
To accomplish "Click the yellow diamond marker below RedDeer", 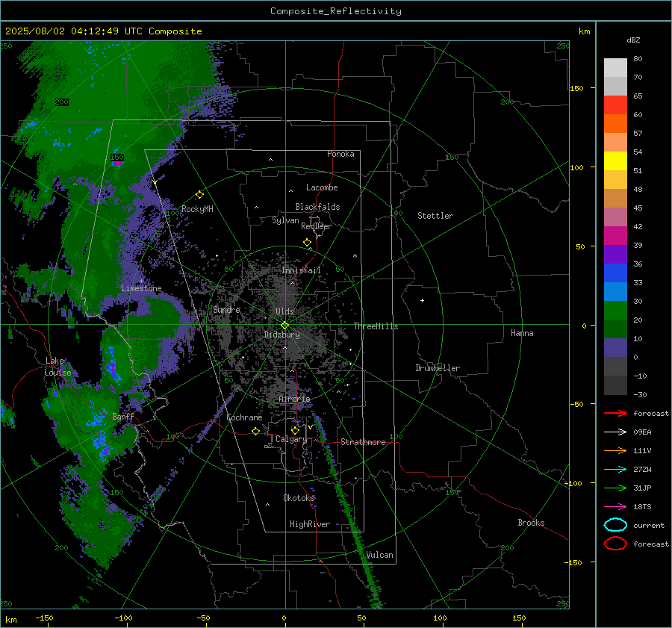I will pos(307,243).
